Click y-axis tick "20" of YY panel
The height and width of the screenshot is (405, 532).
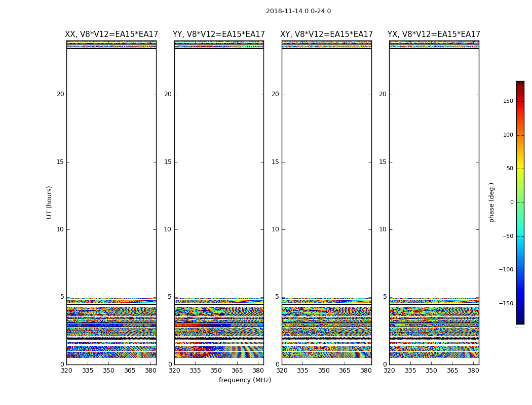168,94
